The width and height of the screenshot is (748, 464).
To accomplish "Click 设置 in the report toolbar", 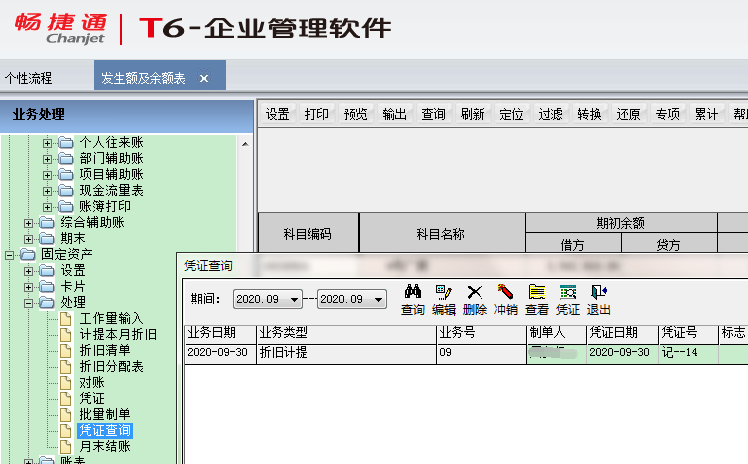I will tap(278, 114).
